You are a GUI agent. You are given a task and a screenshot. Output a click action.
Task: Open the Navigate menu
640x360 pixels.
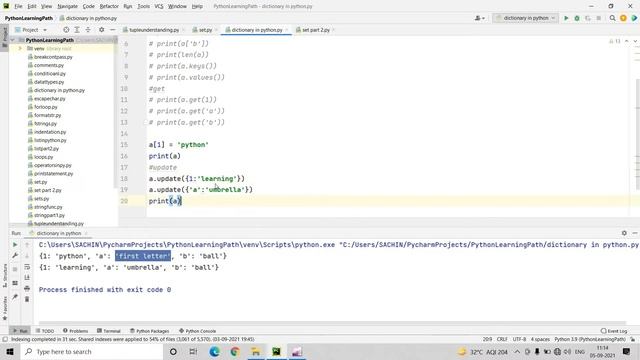tap(67, 7)
